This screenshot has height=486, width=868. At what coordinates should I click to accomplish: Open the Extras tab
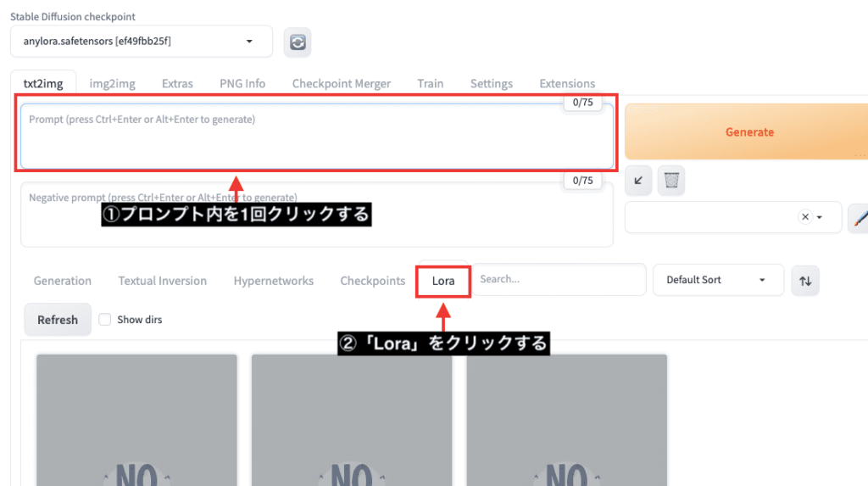(177, 83)
